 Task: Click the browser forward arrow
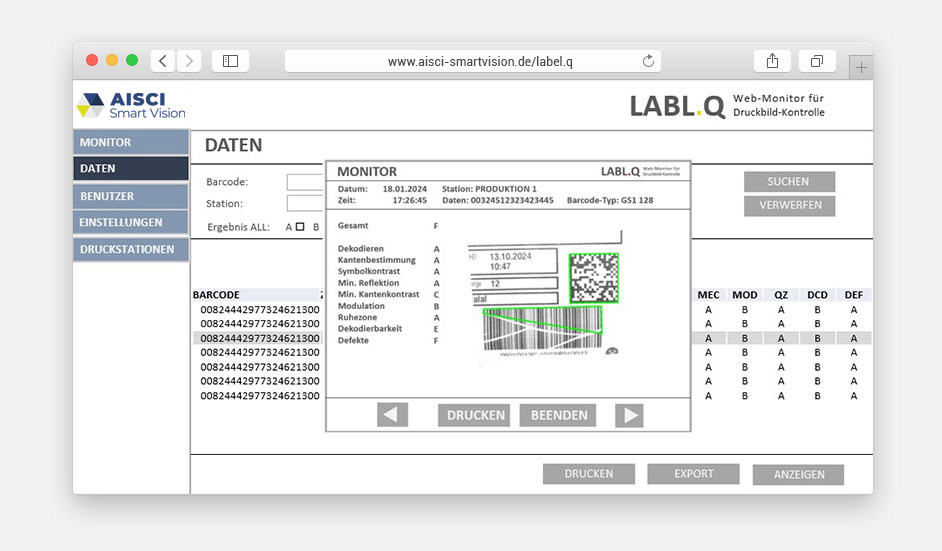click(x=189, y=61)
